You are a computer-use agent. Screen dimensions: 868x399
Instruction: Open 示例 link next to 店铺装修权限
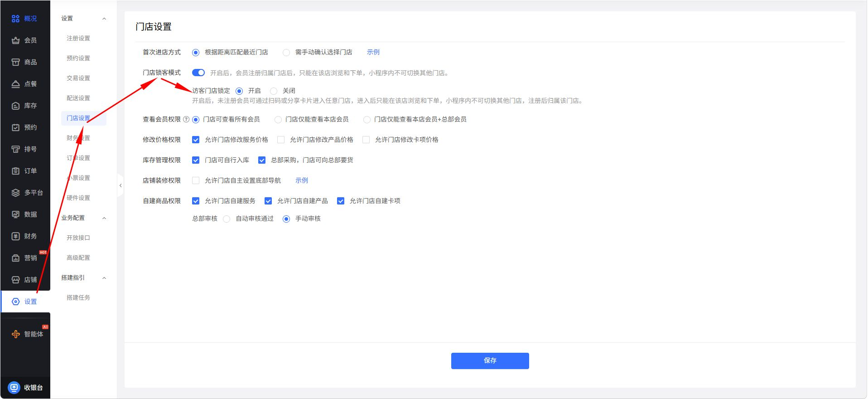302,180
